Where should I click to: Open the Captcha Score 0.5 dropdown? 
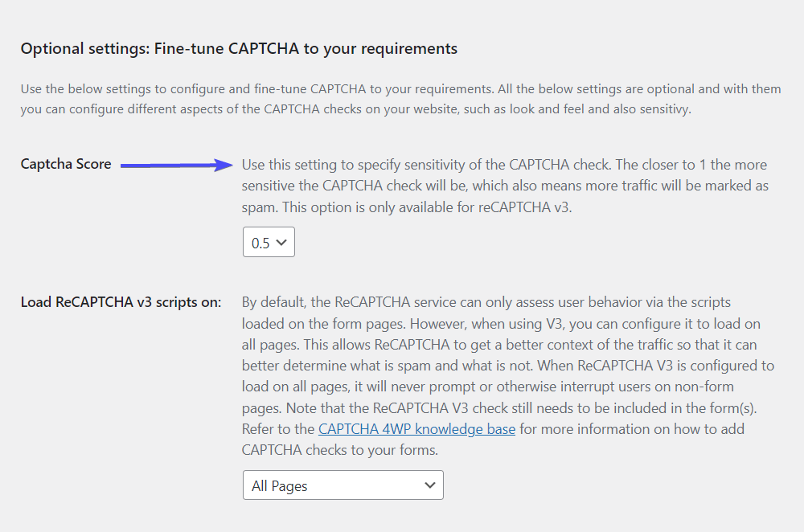tap(269, 242)
